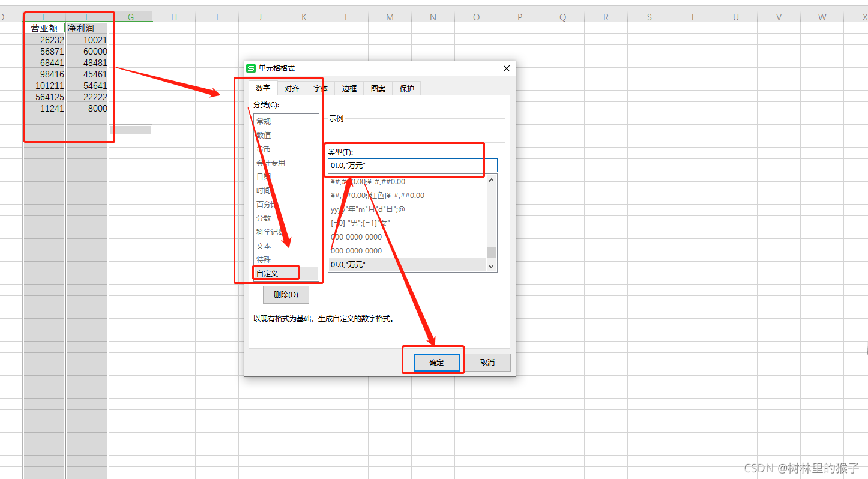Click the type list scrollbar thumb
868x479 pixels.
point(492,252)
